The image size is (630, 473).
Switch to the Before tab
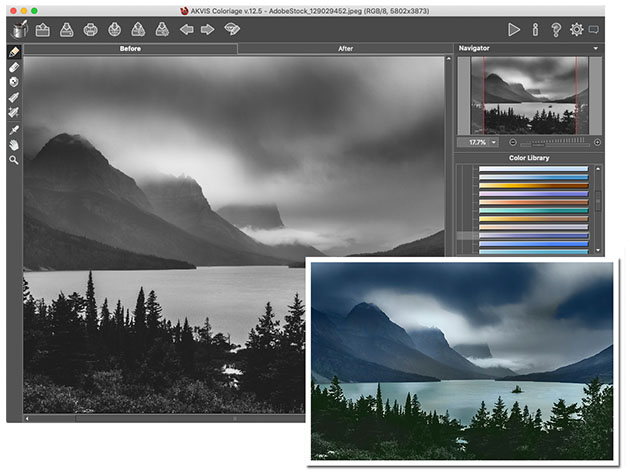pyautogui.click(x=130, y=48)
